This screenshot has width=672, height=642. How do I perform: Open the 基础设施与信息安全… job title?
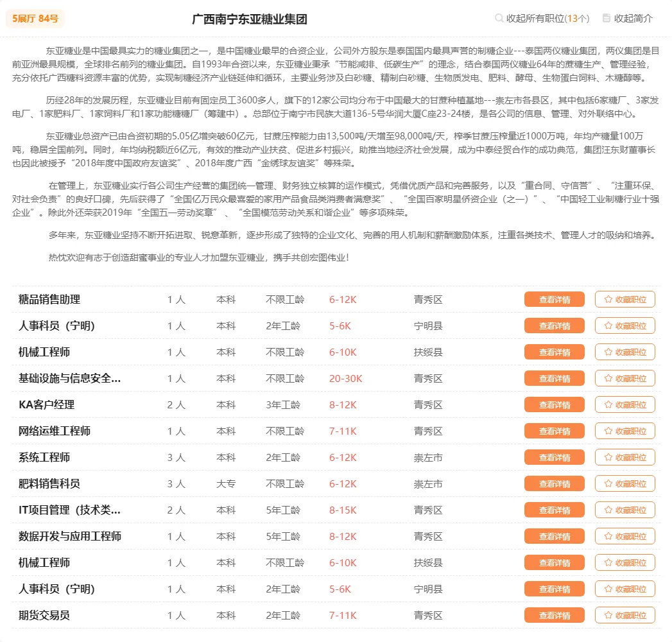[x=69, y=378]
